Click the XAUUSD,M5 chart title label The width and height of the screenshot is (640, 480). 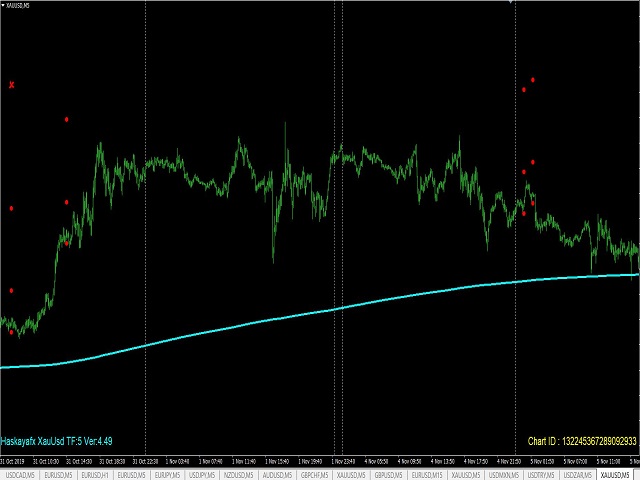(x=18, y=5)
